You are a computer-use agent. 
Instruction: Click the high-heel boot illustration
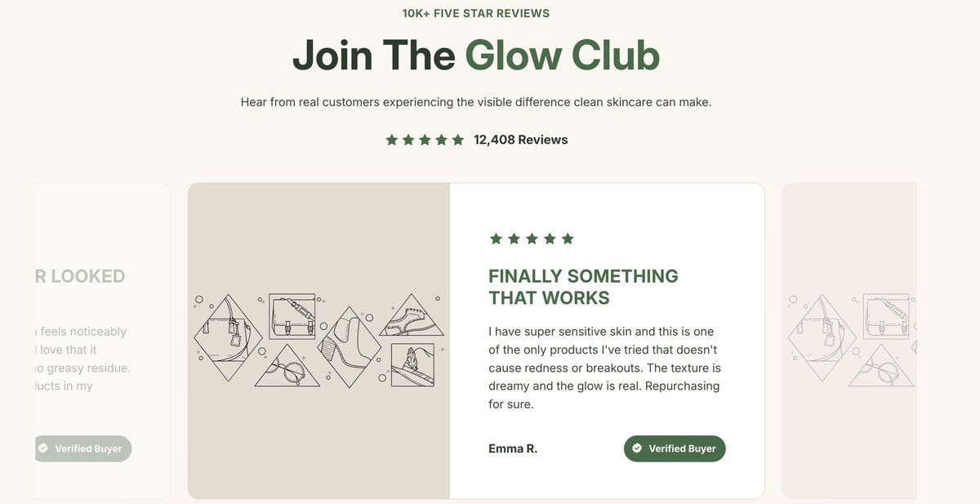click(x=349, y=341)
